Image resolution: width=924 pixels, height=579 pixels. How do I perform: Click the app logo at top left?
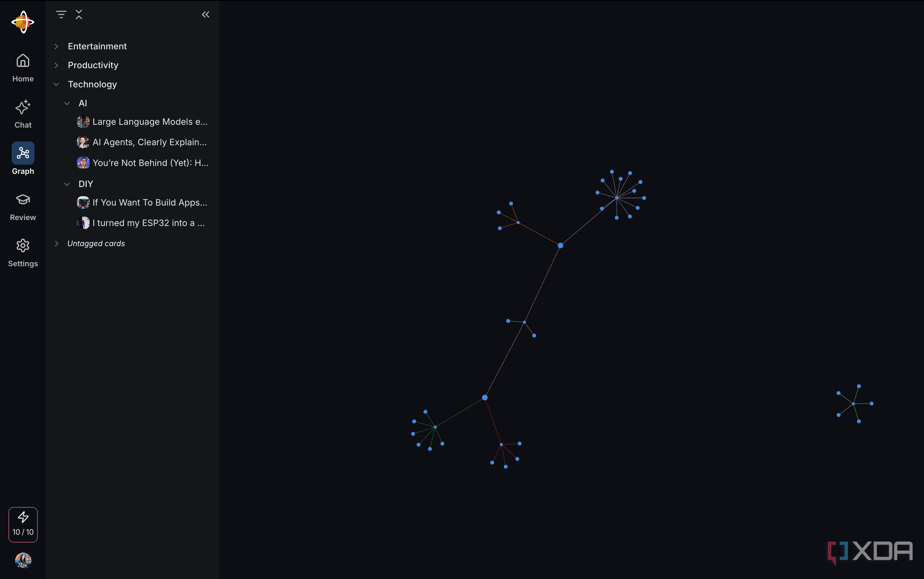click(23, 22)
